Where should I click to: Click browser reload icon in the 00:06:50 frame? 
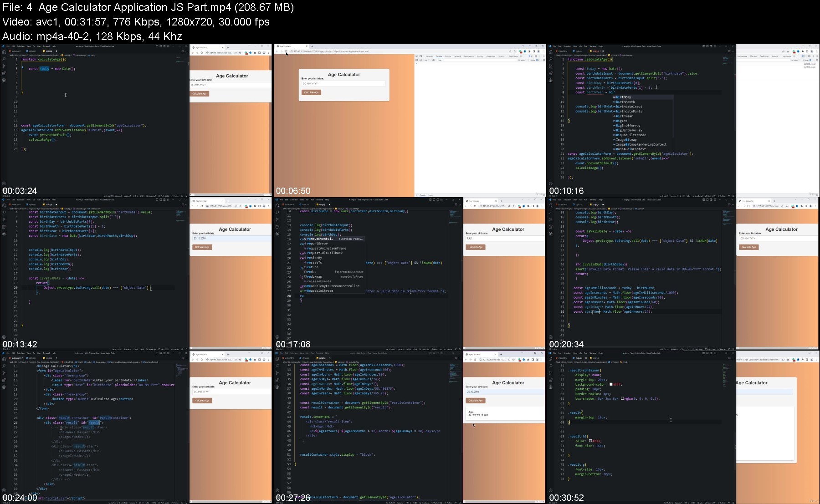286,51
